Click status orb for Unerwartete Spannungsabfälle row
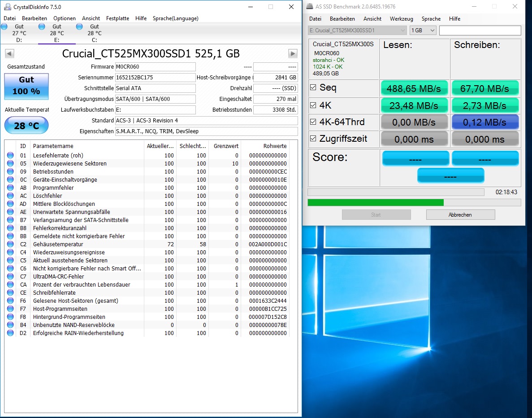The width and height of the screenshot is (532, 418). click(10, 212)
